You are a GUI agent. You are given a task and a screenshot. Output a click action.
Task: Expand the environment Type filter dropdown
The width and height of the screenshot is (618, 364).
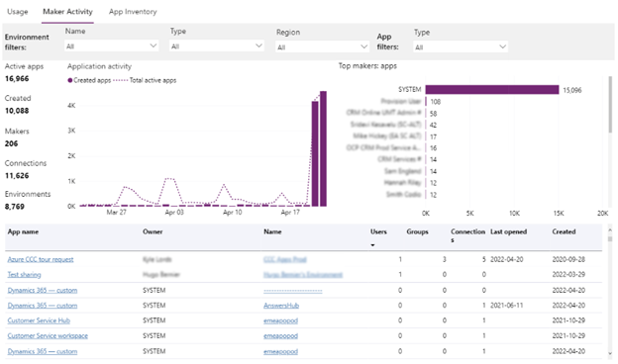[x=217, y=46]
